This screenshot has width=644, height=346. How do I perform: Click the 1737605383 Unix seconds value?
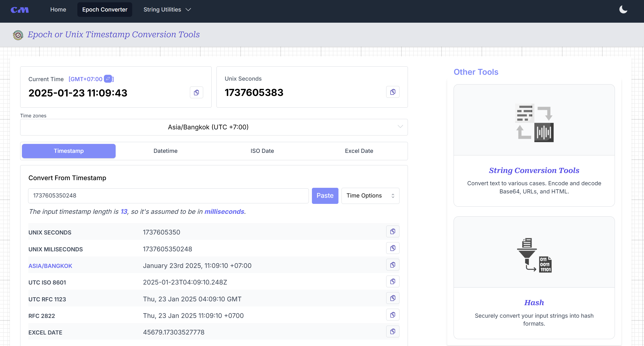pos(254,92)
